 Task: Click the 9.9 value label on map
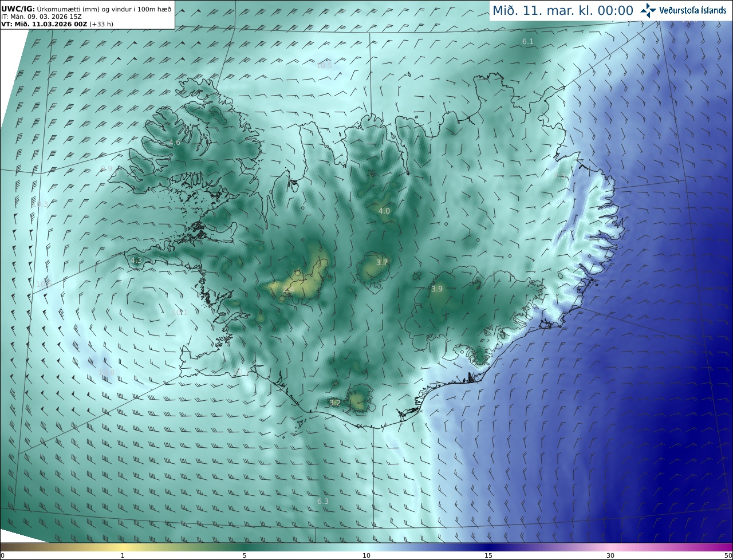point(107,168)
